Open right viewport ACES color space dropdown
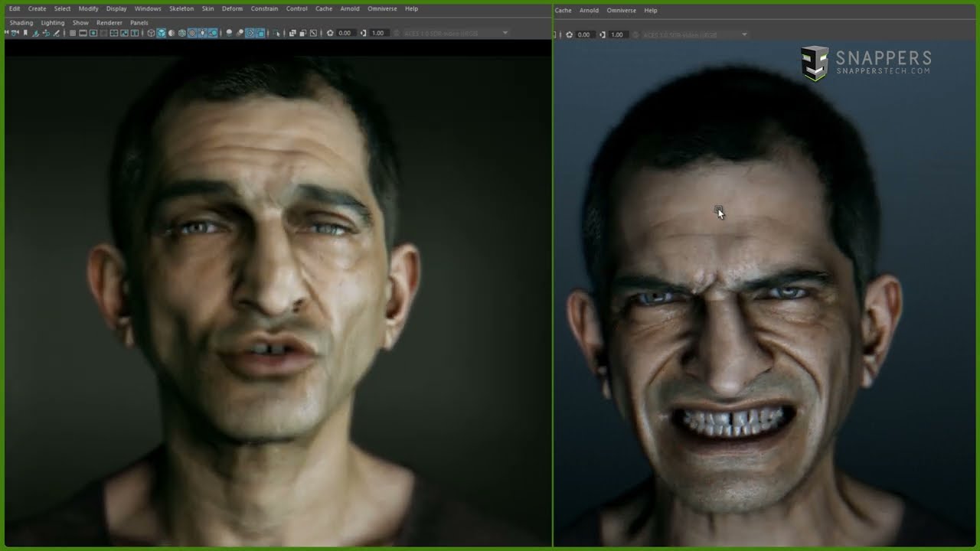 (x=694, y=34)
